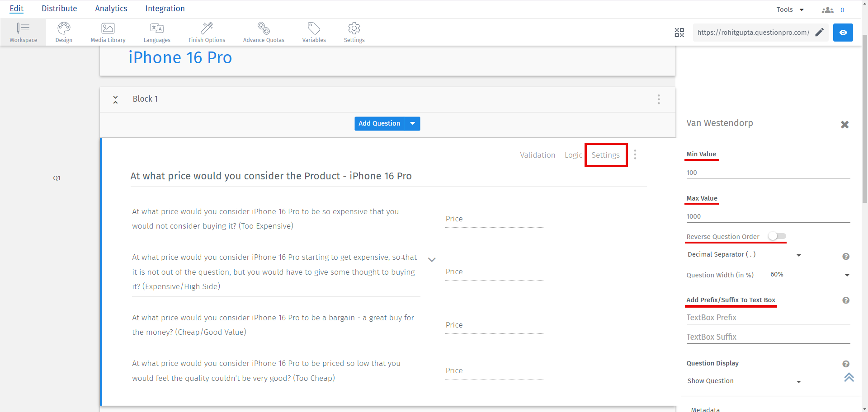
Task: Open the Add Question dropdown arrow
Action: 412,124
